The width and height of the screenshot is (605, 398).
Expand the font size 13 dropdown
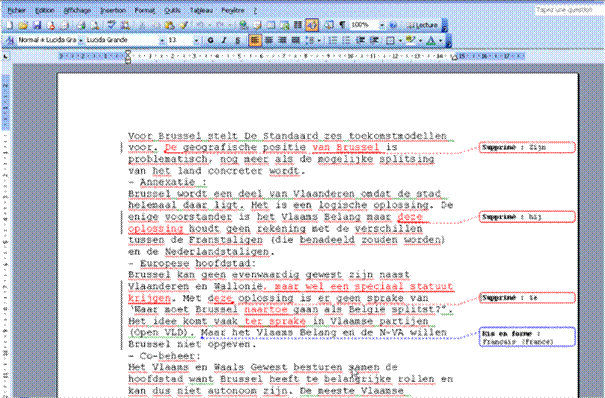196,40
